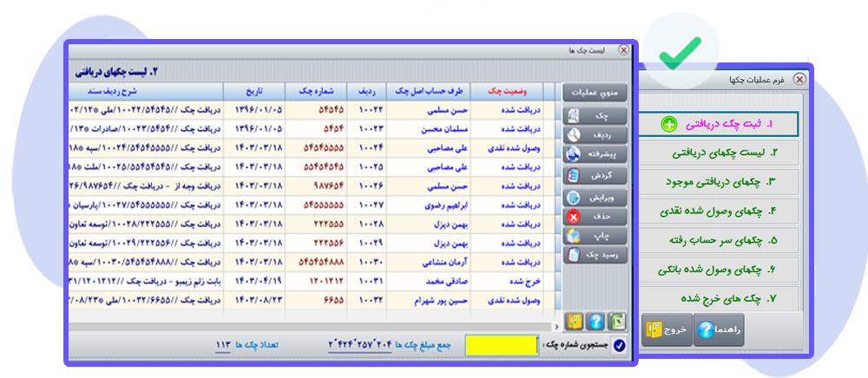The height and width of the screenshot is (378, 868).
Task: Click the yellow check number search field
Action: (x=502, y=345)
